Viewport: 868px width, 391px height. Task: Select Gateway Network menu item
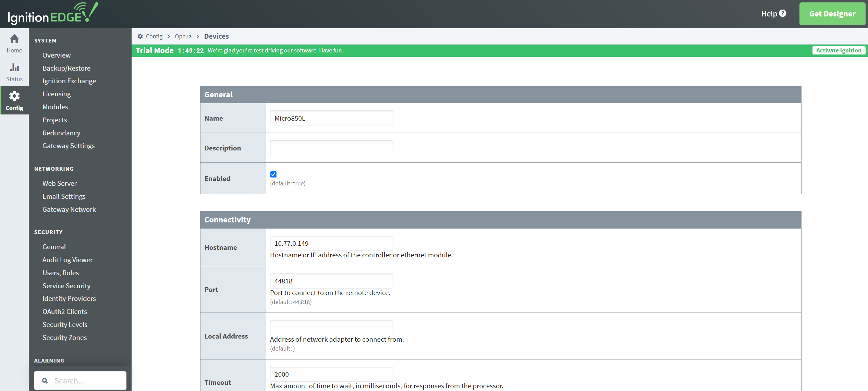click(x=69, y=209)
